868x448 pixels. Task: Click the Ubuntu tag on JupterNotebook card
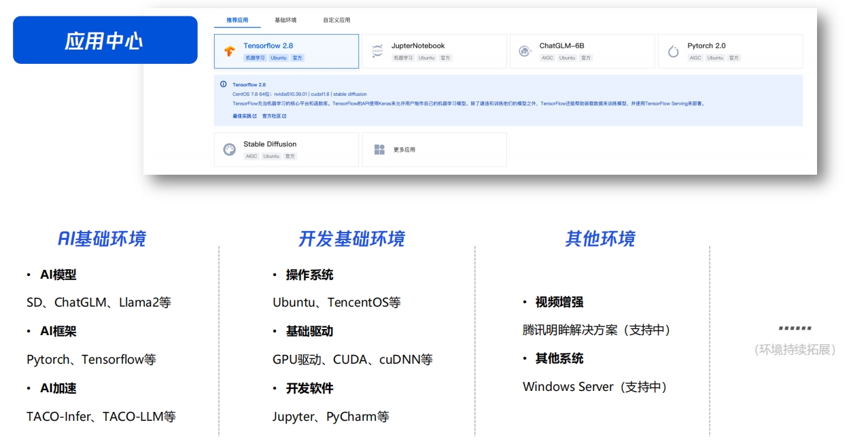click(x=427, y=58)
